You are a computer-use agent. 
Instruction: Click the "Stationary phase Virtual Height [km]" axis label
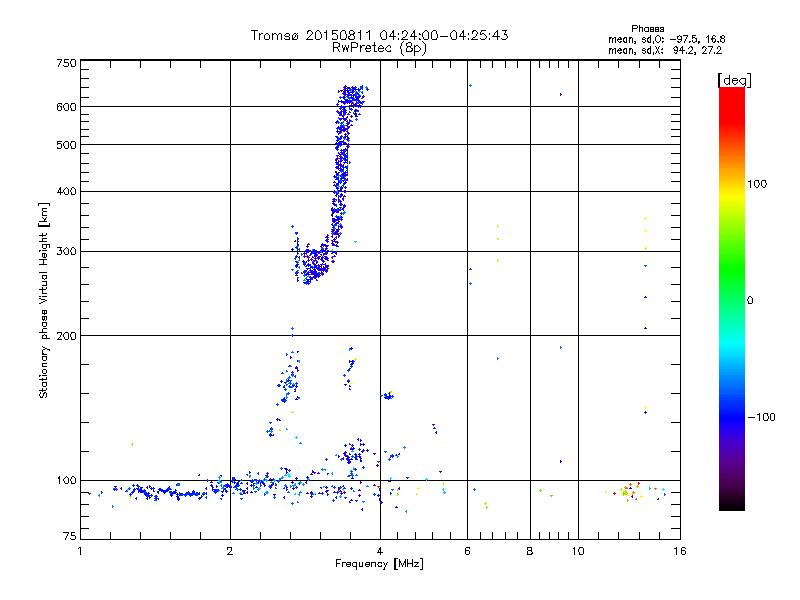point(44,301)
